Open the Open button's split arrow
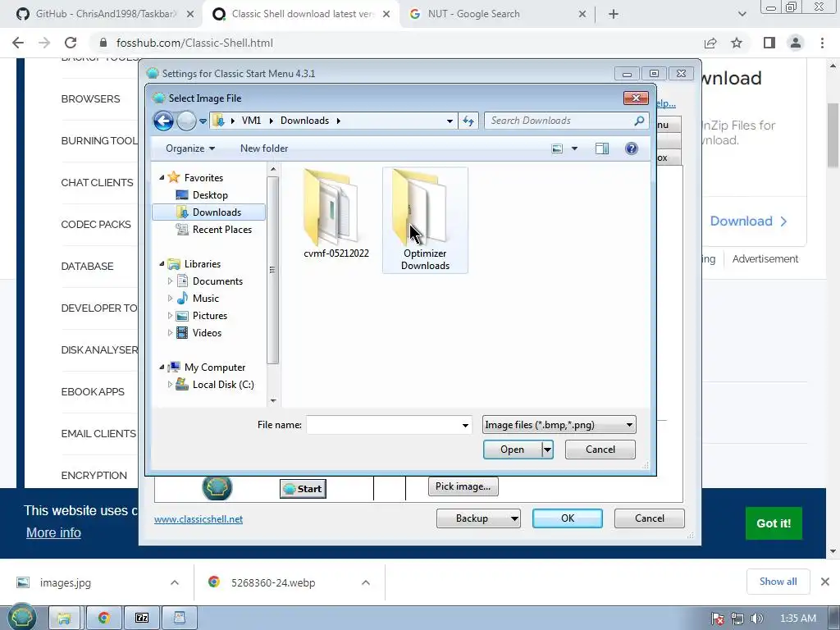Screen dimensions: 840x630 (x=547, y=450)
